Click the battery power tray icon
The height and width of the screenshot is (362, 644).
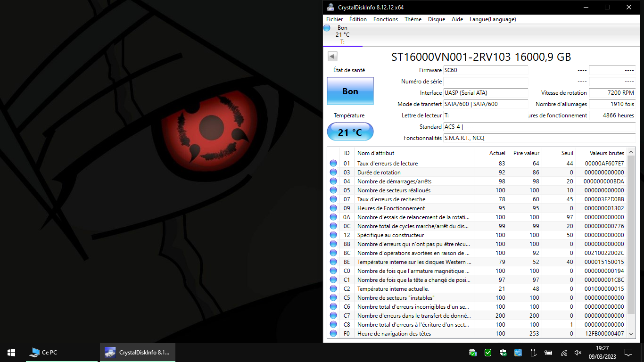click(548, 353)
